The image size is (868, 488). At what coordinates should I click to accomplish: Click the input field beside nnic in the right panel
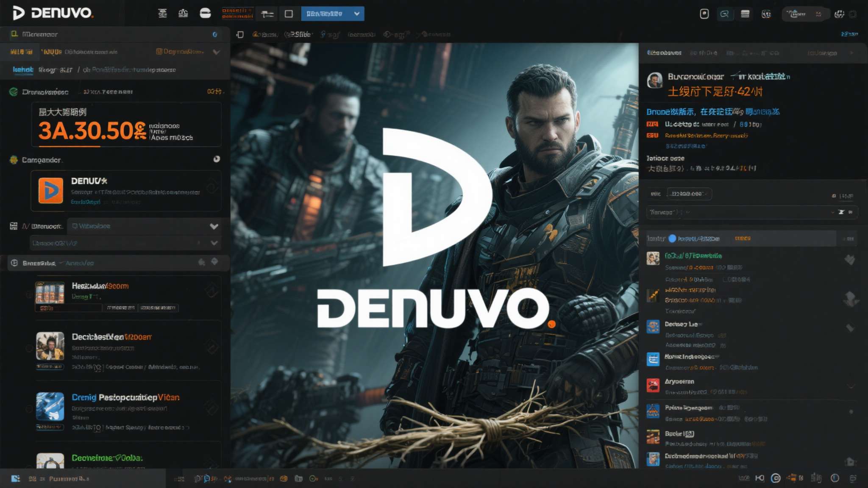pos(689,194)
